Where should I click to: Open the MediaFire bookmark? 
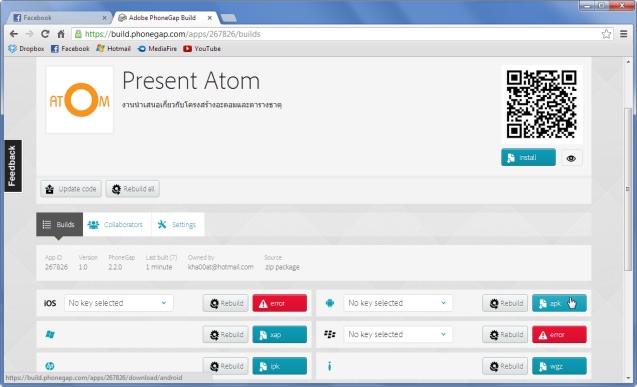157,49
